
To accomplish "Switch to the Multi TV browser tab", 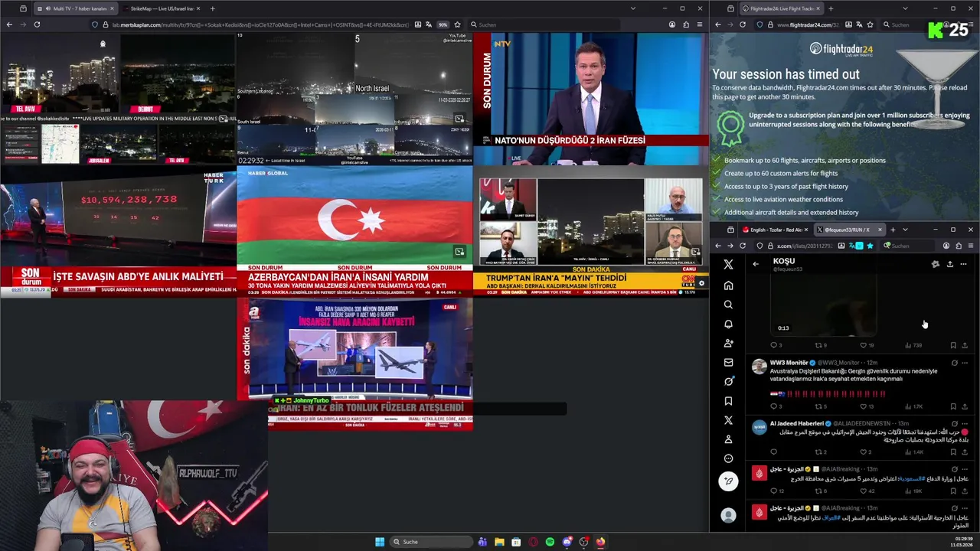I will coord(75,8).
